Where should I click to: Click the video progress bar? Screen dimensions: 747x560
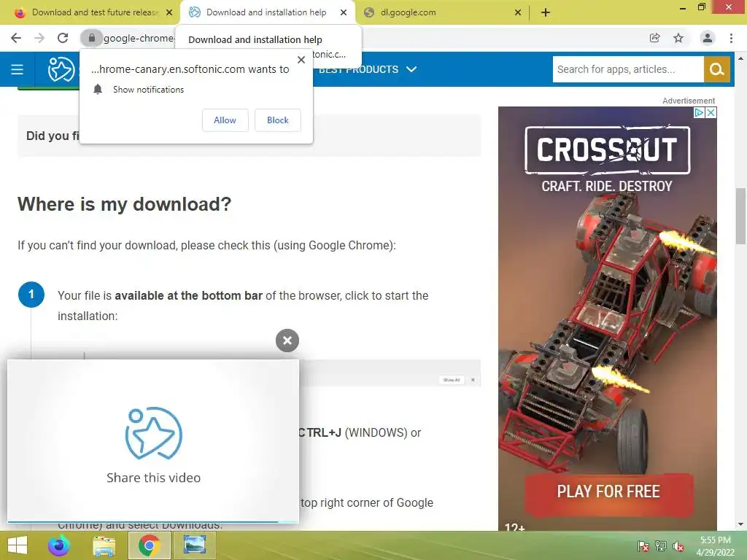tap(153, 522)
